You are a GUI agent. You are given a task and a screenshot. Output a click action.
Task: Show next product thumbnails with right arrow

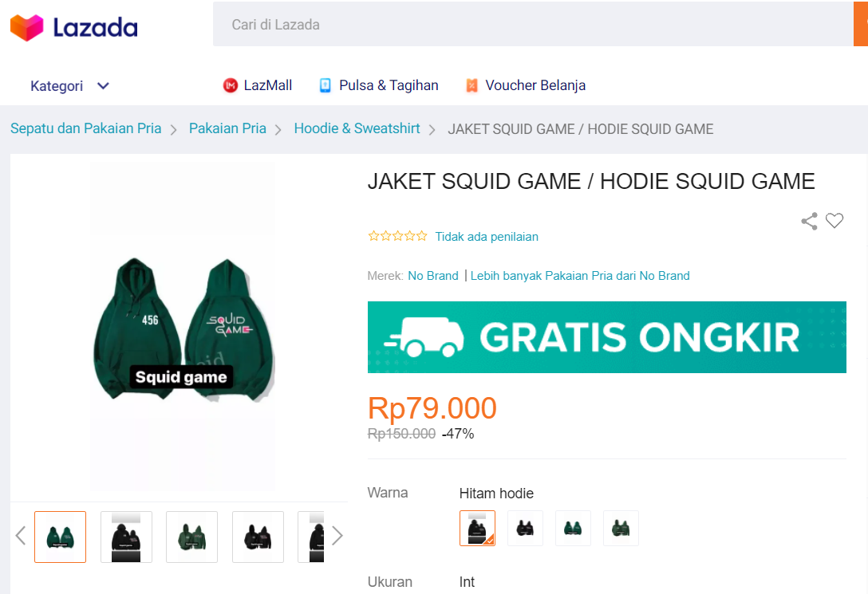(x=337, y=535)
